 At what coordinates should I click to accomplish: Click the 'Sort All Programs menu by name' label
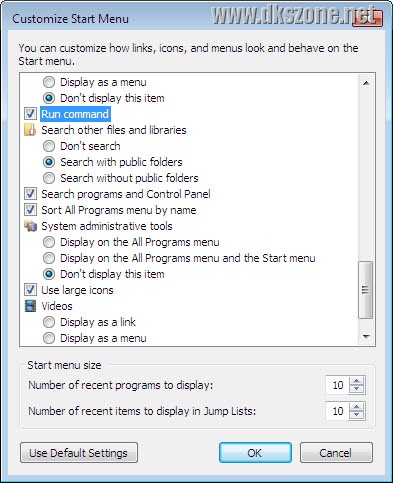point(119,210)
